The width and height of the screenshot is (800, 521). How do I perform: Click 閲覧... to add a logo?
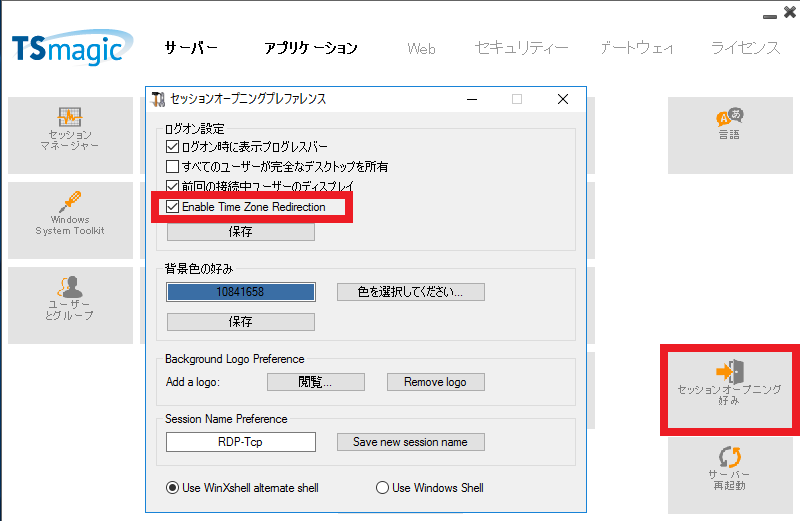coord(316,382)
